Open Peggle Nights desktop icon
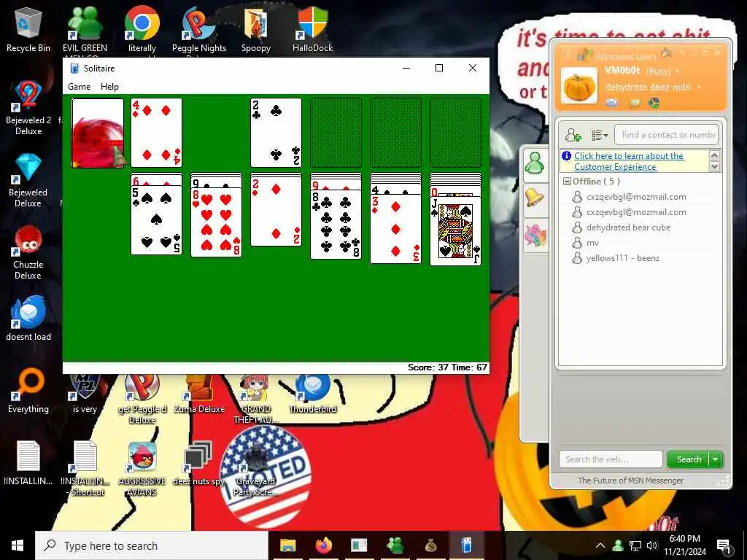 pos(198,28)
